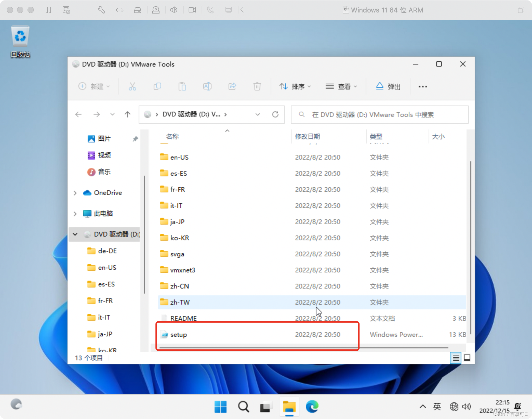Click the VMware sound device icon
Image resolution: width=532 pixels, height=419 pixels.
(174, 10)
